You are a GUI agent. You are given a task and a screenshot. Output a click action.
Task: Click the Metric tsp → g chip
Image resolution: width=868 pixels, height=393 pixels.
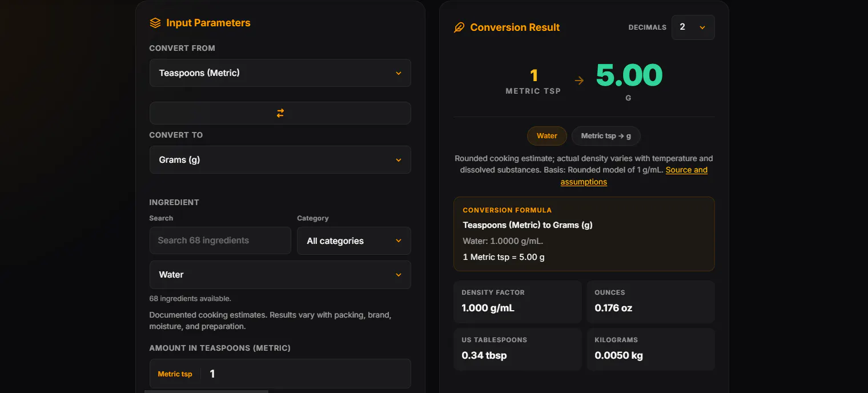coord(606,136)
